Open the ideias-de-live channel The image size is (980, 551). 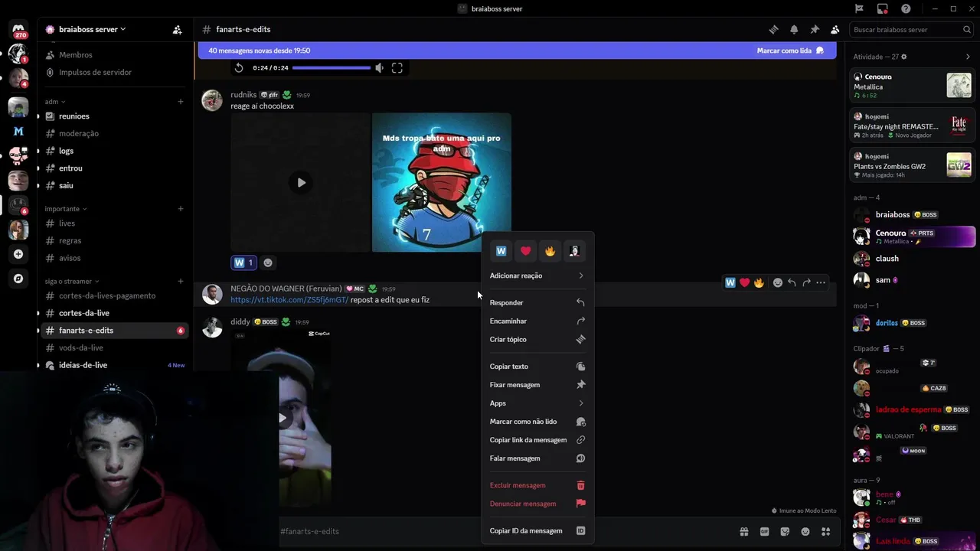tap(115, 365)
